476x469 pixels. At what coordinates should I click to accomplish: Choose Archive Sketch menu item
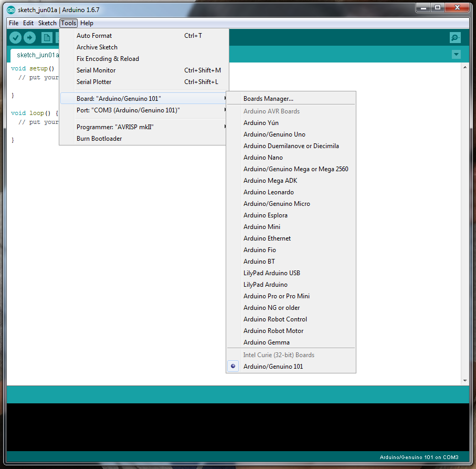tap(143, 47)
